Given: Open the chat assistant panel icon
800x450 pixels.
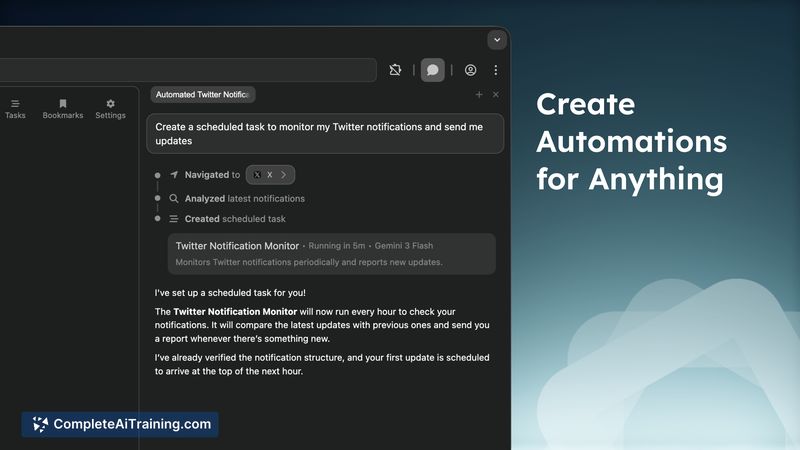Looking at the screenshot, I should [432, 70].
